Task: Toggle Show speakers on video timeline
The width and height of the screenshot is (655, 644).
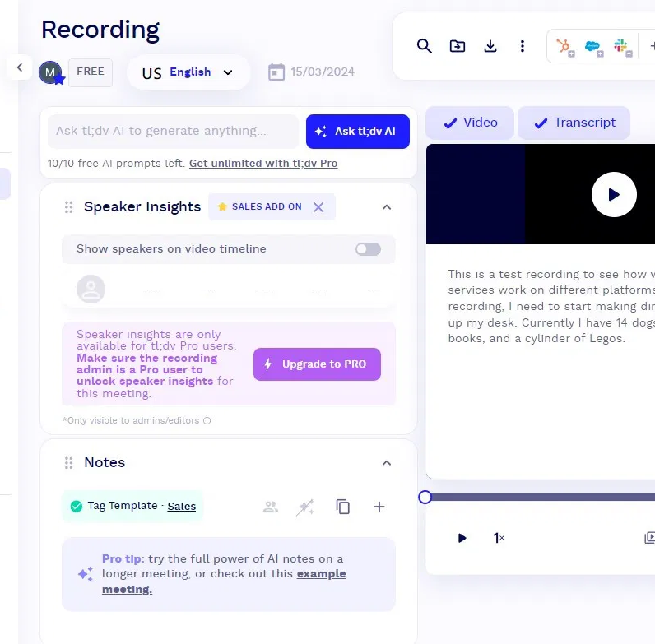Action: point(368,249)
